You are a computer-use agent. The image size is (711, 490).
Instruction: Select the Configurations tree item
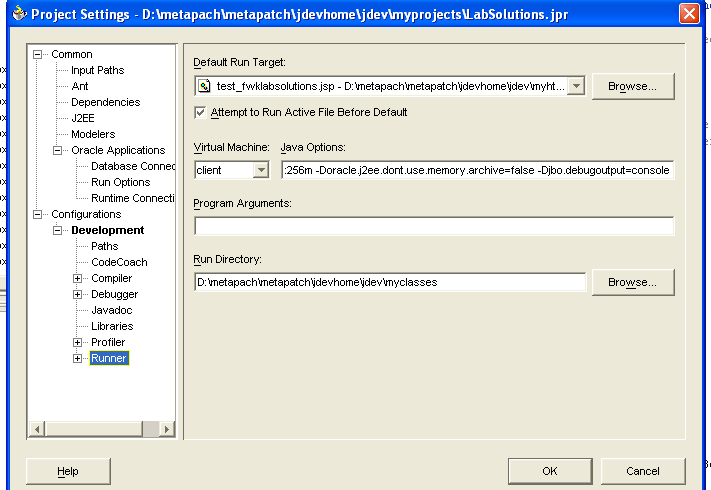(x=86, y=214)
